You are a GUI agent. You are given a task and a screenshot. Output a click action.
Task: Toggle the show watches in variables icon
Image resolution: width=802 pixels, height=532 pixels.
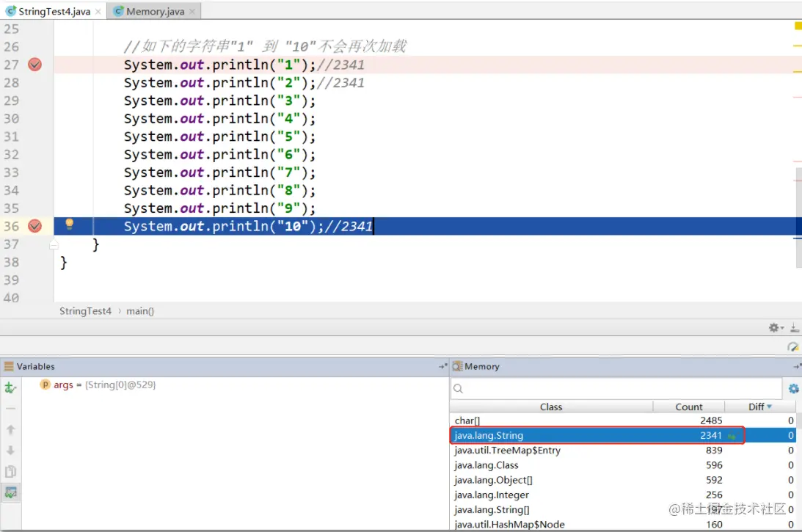(11, 492)
